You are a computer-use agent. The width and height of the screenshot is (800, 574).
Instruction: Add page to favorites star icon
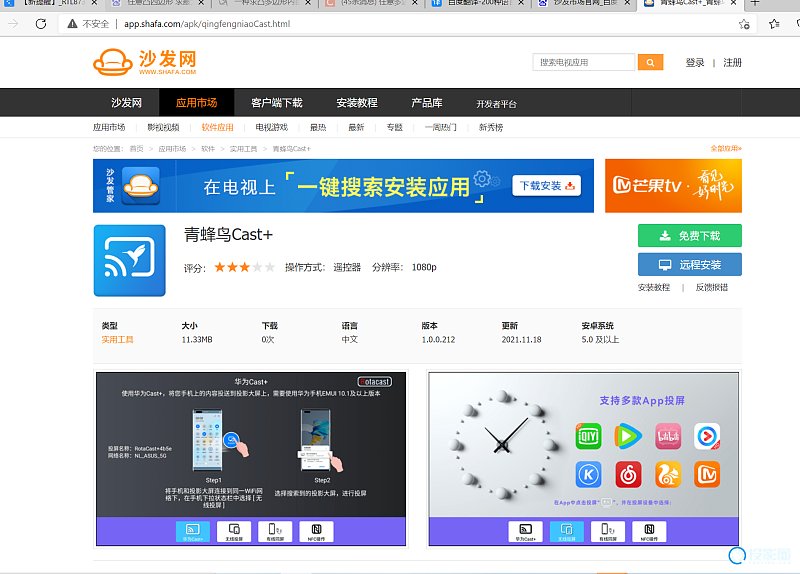click(x=744, y=24)
